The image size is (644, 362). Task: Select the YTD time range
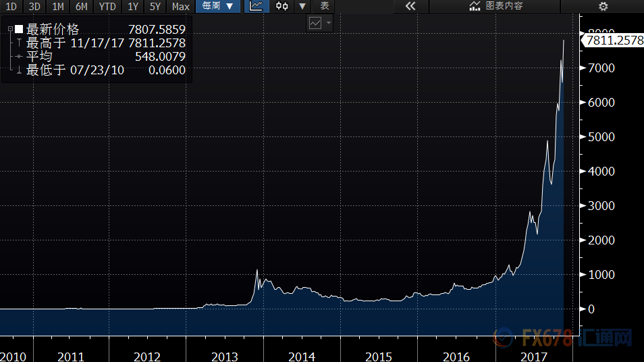coord(107,6)
